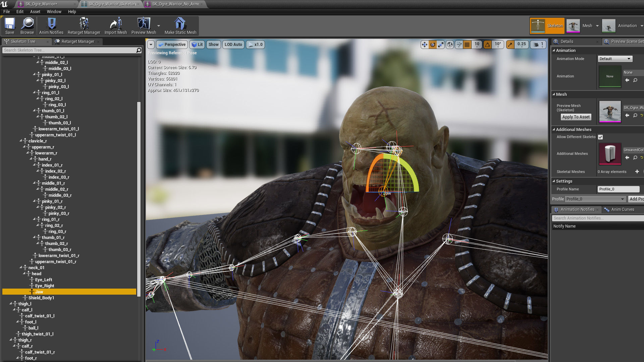Image resolution: width=644 pixels, height=362 pixels.
Task: Click the search magnifier in Skeleton Tree search box
Action: (x=139, y=50)
